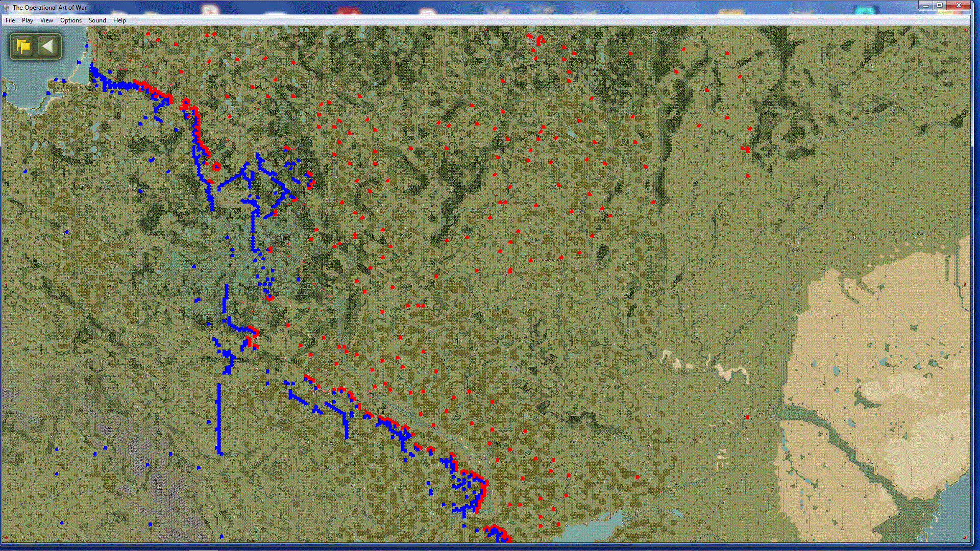
Task: Open the File menu
Action: [10, 20]
